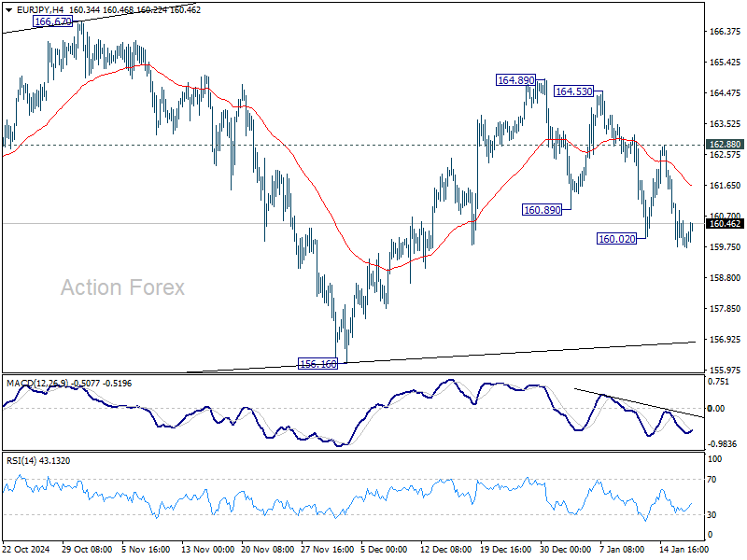This screenshot has width=747, height=560.
Task: Select the RSI(14) 43.1320 indicator label
Action: coord(38,460)
